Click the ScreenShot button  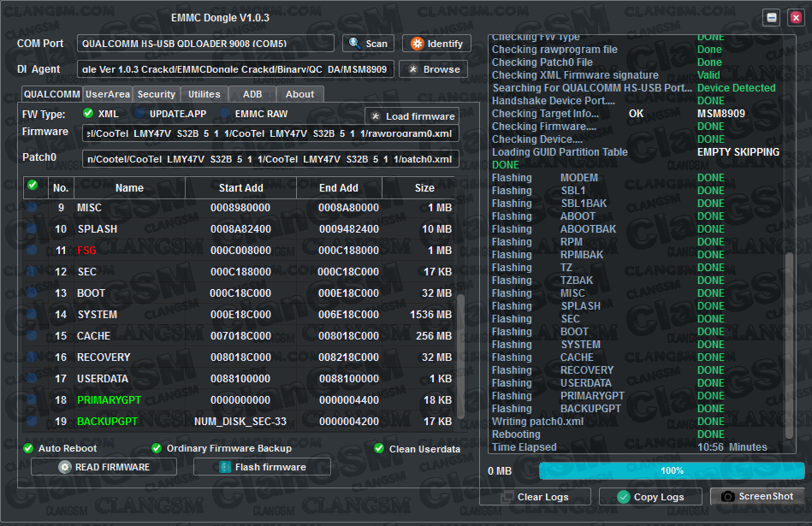(x=757, y=496)
